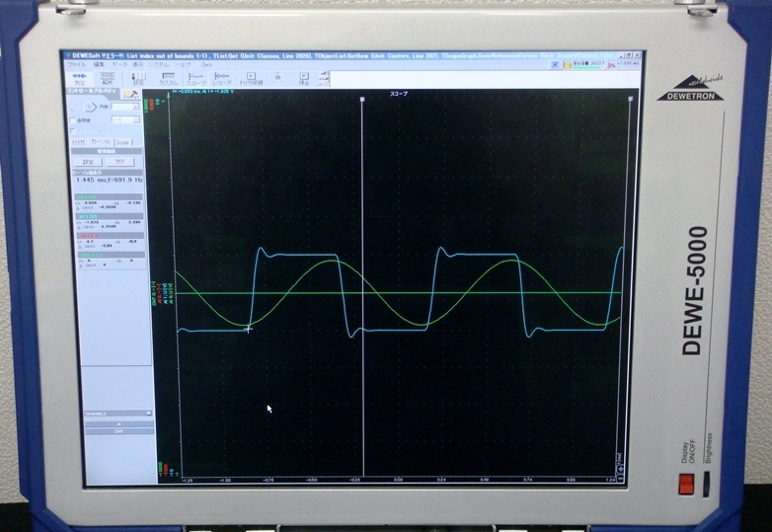
Task: Click the first vertical cursor top handle
Action: (362, 100)
